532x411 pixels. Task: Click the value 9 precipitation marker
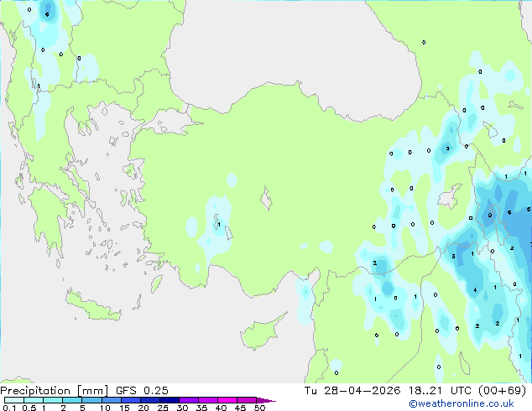point(489,216)
